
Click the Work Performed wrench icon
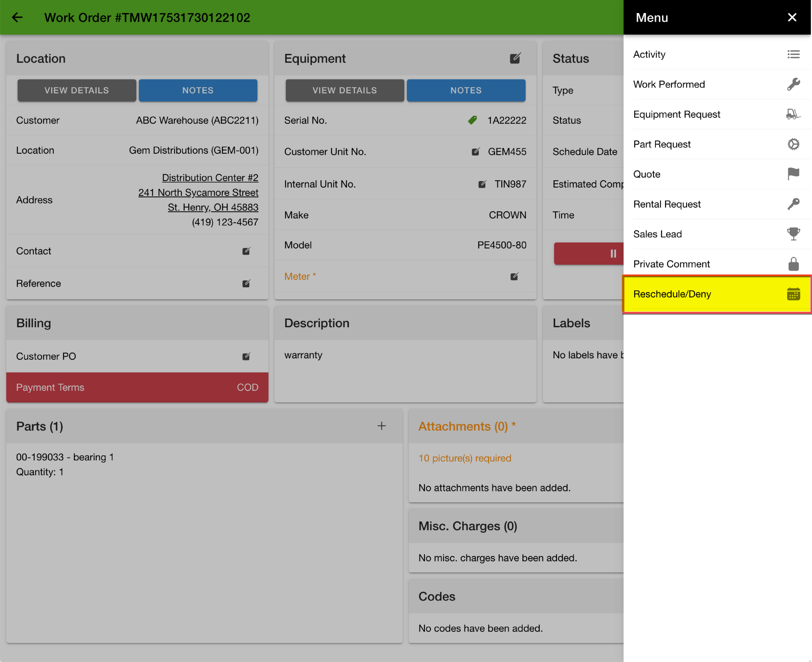pos(793,84)
